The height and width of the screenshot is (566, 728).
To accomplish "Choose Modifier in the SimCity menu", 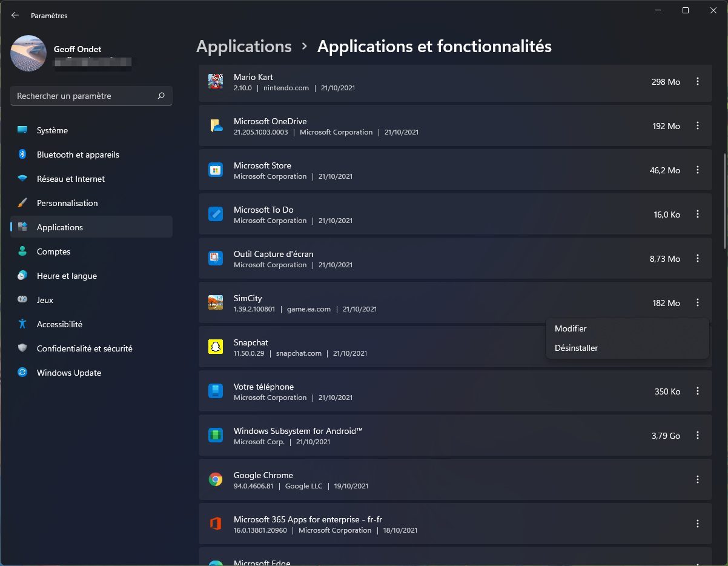I will [x=627, y=328].
